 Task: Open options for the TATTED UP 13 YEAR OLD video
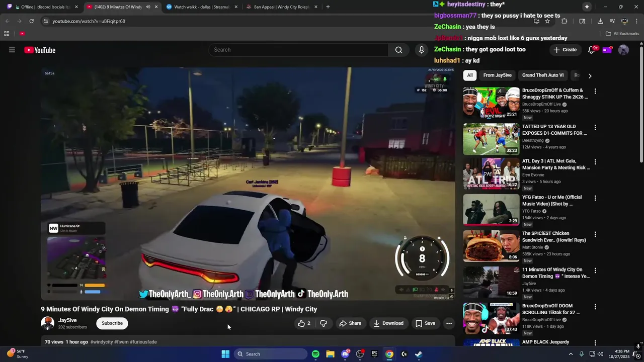595,128
